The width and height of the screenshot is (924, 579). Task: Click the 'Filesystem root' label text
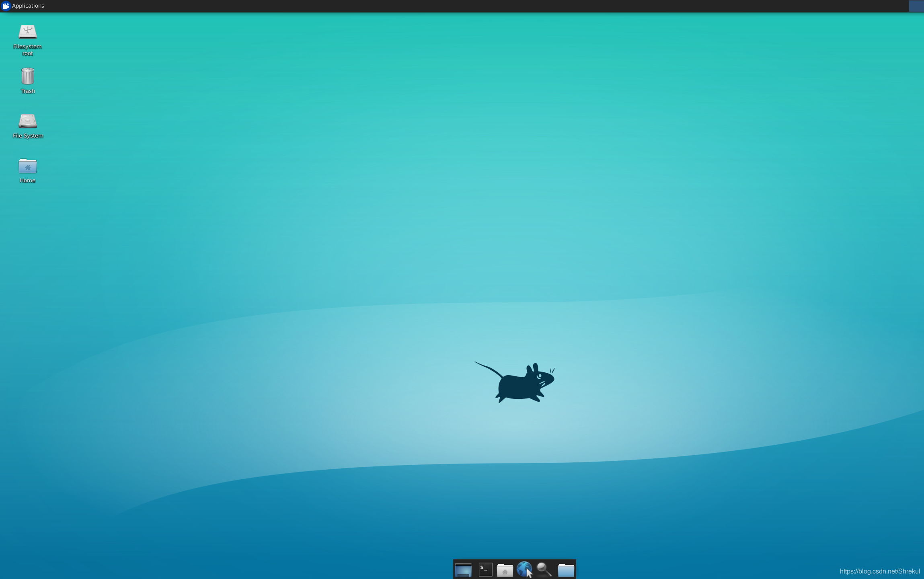click(x=27, y=50)
